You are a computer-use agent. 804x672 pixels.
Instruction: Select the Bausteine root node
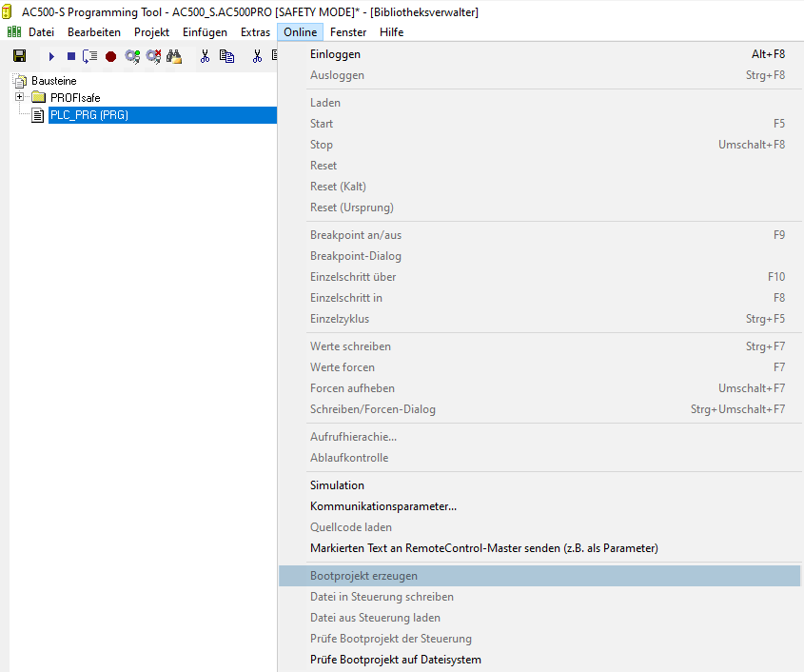pos(53,81)
